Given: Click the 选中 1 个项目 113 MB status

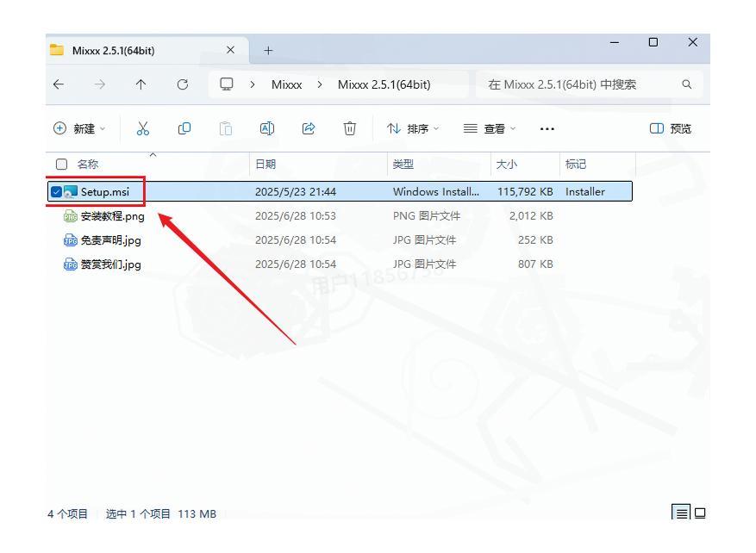Looking at the screenshot, I should pos(161,514).
